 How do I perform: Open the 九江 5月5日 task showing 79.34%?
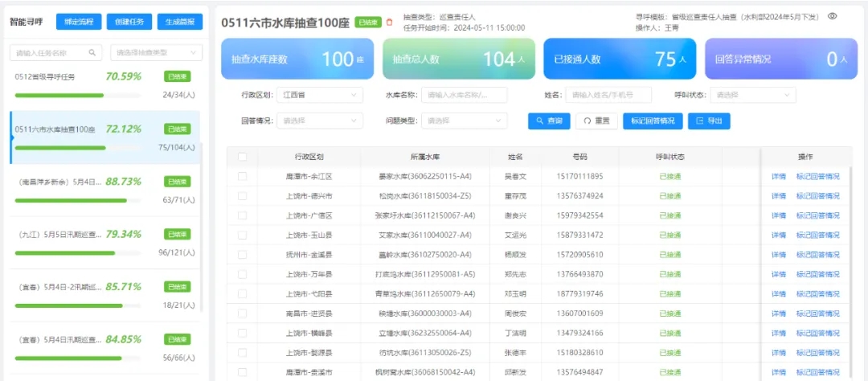tap(105, 243)
